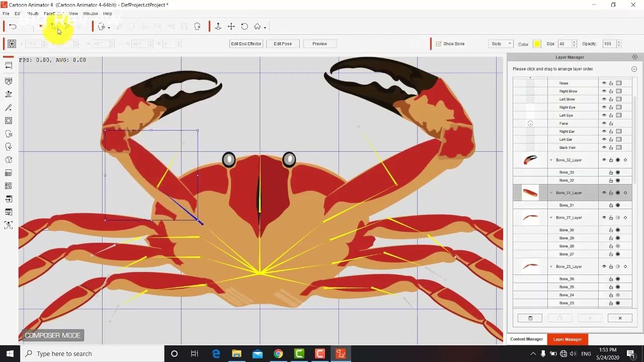Collapse the Bone_27_Layer group

click(x=551, y=217)
